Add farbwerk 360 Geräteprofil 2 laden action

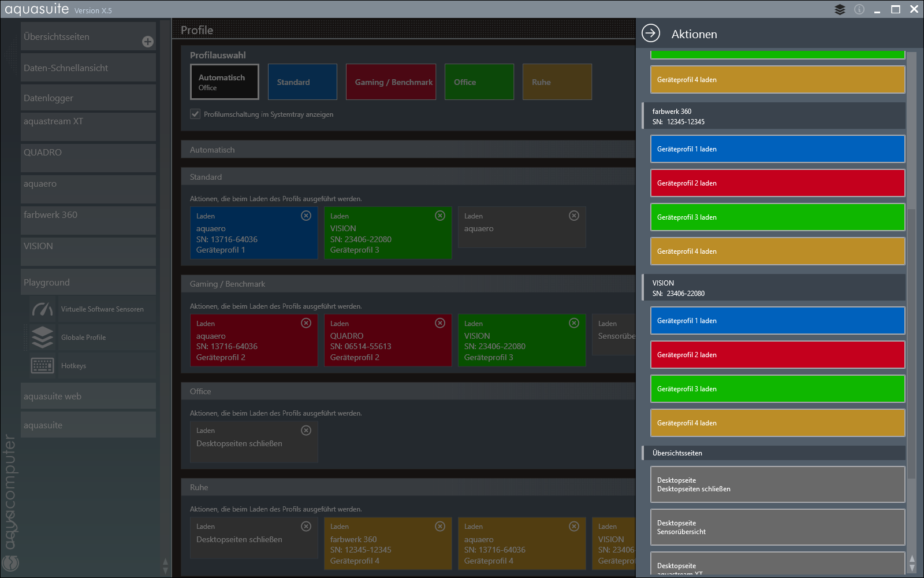pos(777,183)
